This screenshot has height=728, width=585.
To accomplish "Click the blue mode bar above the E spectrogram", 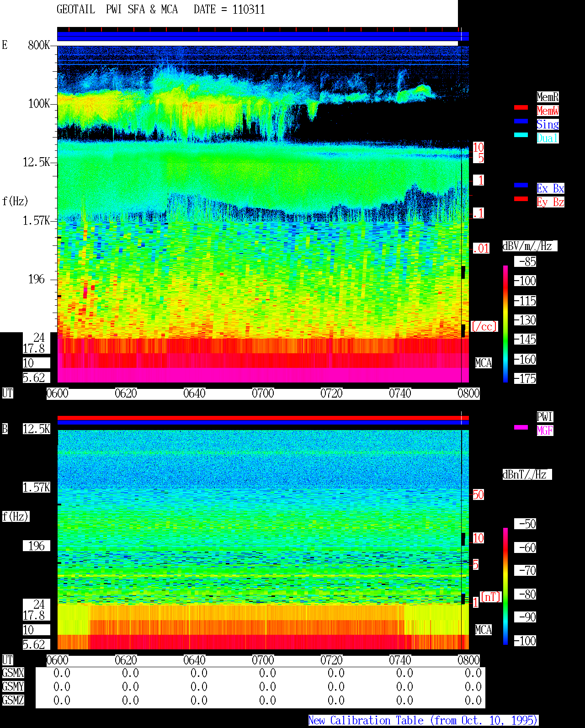I will point(263,36).
